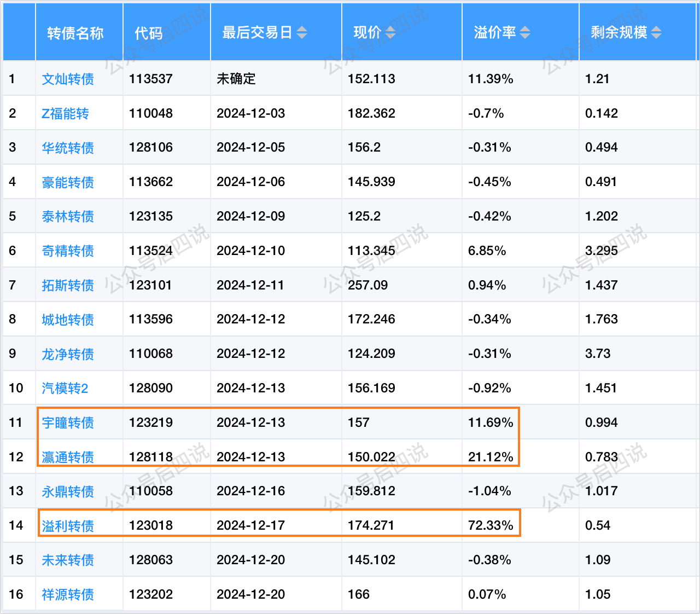
Task: Open the 龙净转债 bond page
Action: 68,354
